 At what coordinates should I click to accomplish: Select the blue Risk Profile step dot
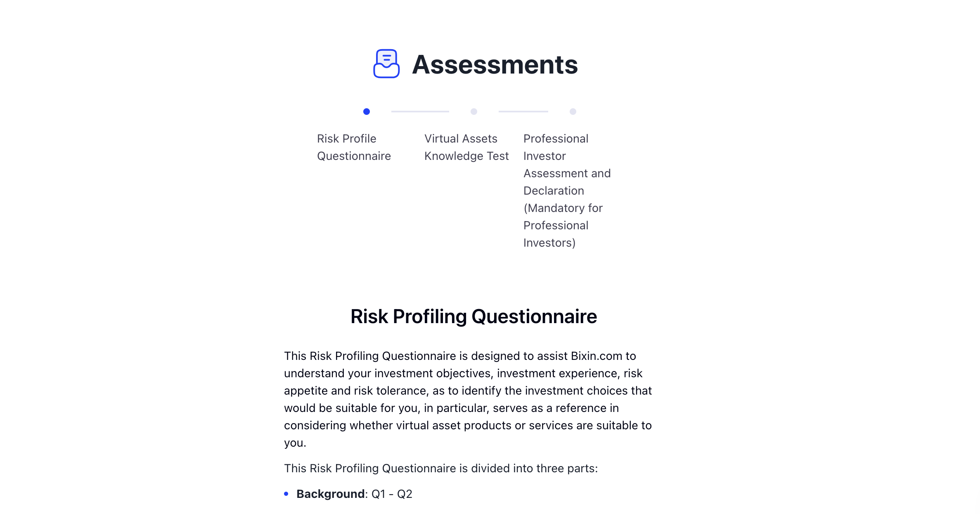[367, 112]
